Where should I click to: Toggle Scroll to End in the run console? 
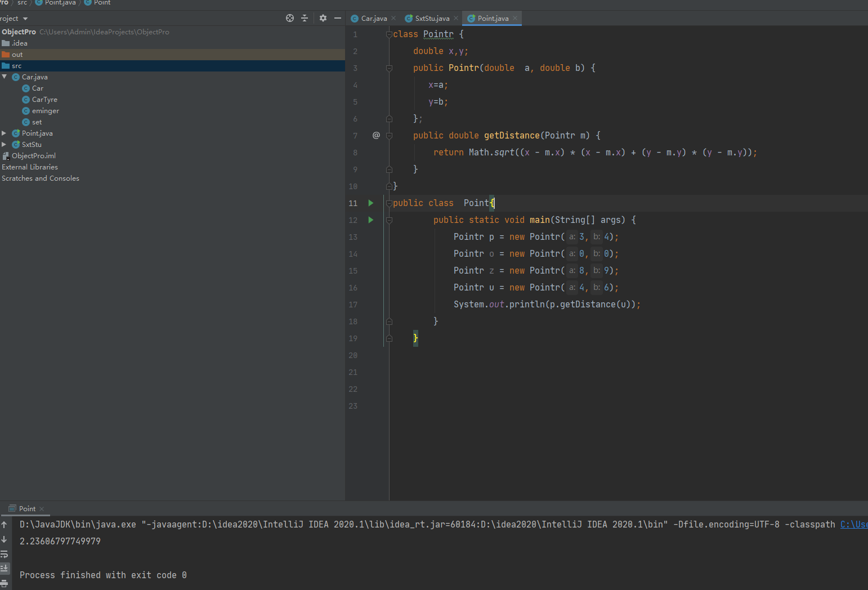4,569
